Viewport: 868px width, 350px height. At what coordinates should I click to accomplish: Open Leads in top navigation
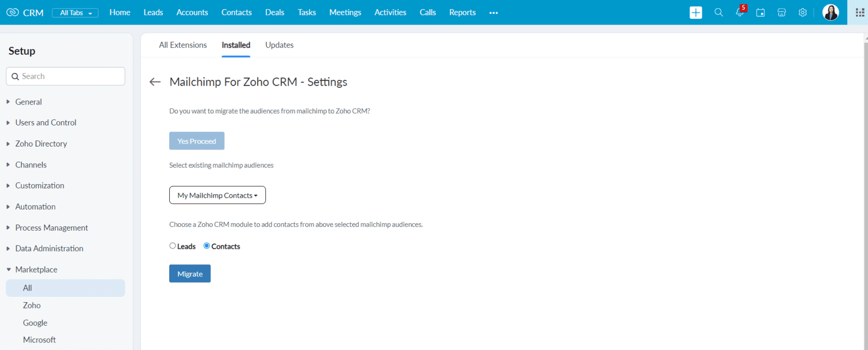(153, 12)
